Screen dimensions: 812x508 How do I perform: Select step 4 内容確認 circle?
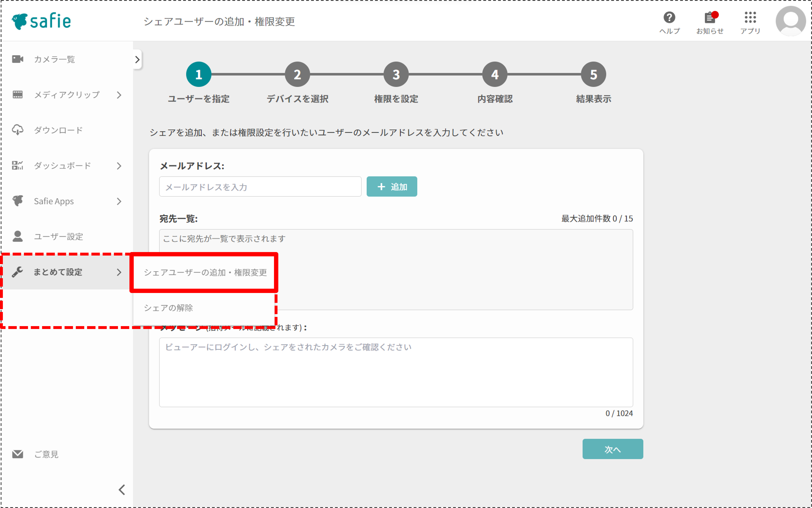point(495,74)
